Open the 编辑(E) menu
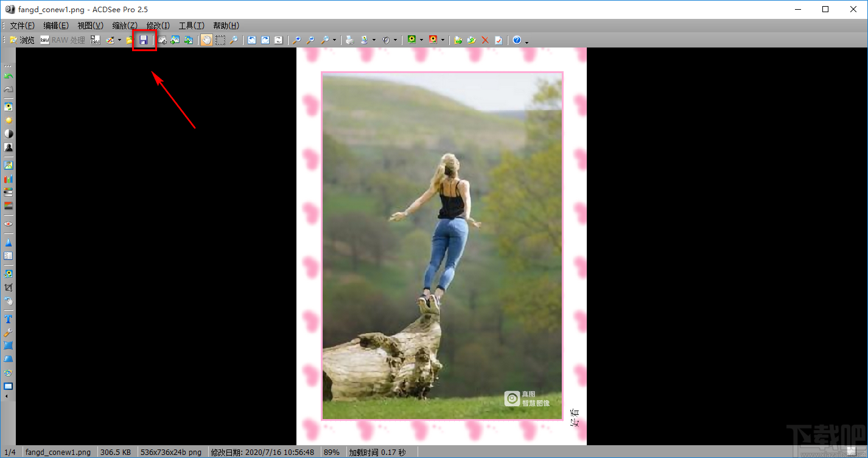 pos(56,26)
